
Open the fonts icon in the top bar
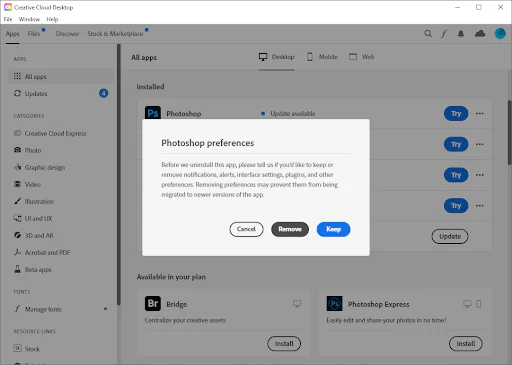(x=444, y=34)
